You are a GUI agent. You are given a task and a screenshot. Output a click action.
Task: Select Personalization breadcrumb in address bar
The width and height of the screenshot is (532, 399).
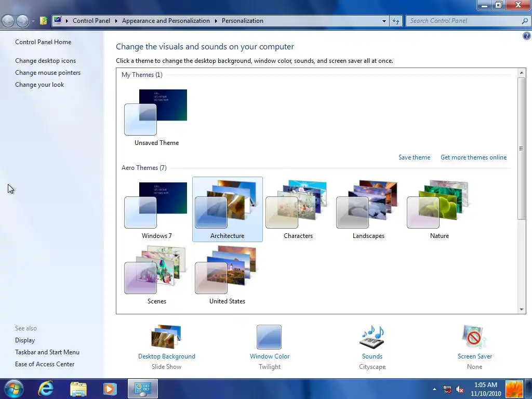click(x=242, y=21)
